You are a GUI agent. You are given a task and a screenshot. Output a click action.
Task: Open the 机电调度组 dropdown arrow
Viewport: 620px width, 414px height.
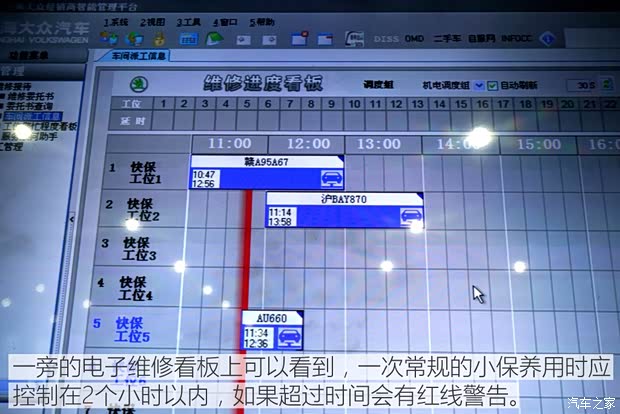click(x=479, y=85)
